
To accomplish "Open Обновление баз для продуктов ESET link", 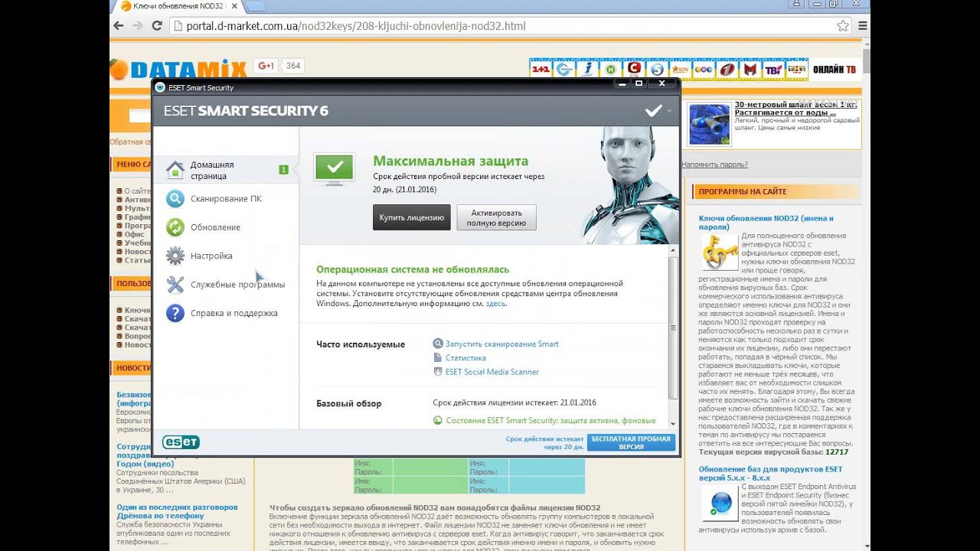I will pos(770,474).
